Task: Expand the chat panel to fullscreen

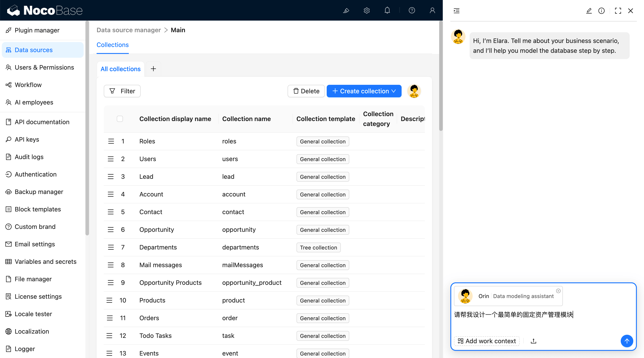Action: click(618, 11)
